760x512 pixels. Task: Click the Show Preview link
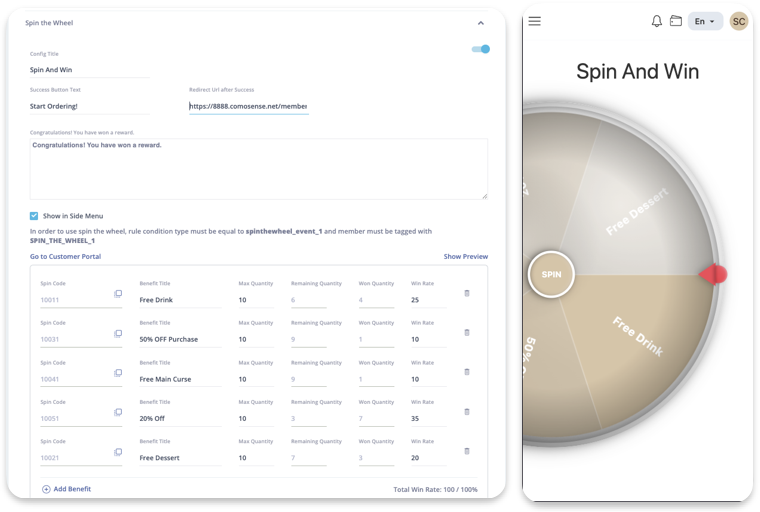click(465, 257)
